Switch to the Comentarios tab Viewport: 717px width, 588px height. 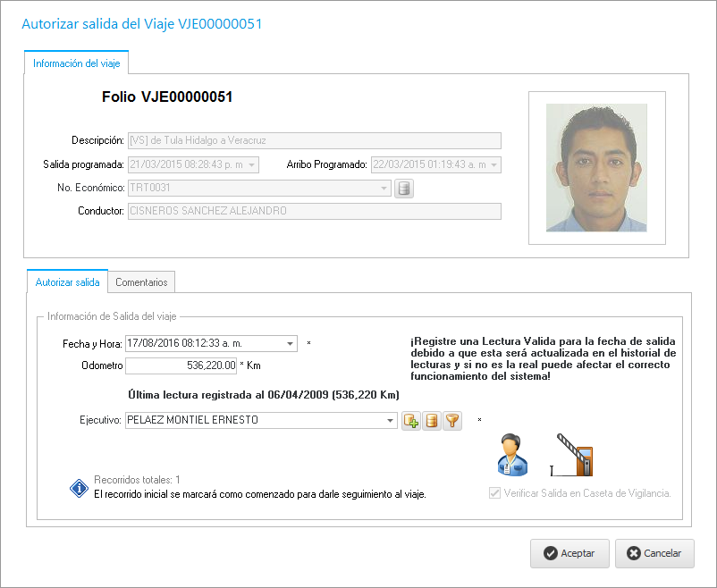pyautogui.click(x=141, y=282)
